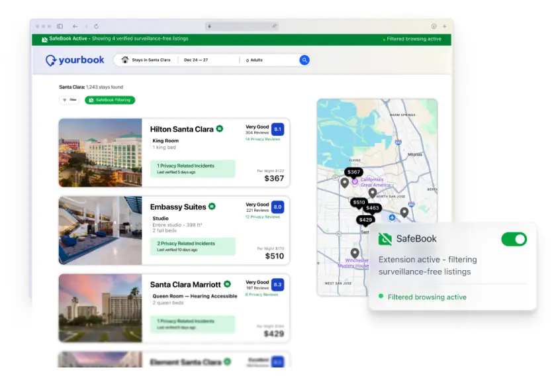Click the 304 Reviews text for Hilton
552x392 pixels.
[x=257, y=133]
